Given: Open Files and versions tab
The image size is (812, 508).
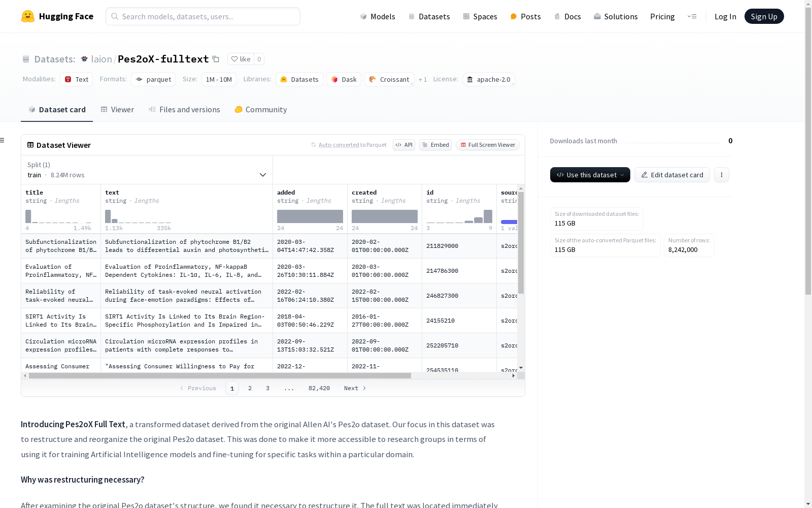Looking at the screenshot, I should click(184, 109).
